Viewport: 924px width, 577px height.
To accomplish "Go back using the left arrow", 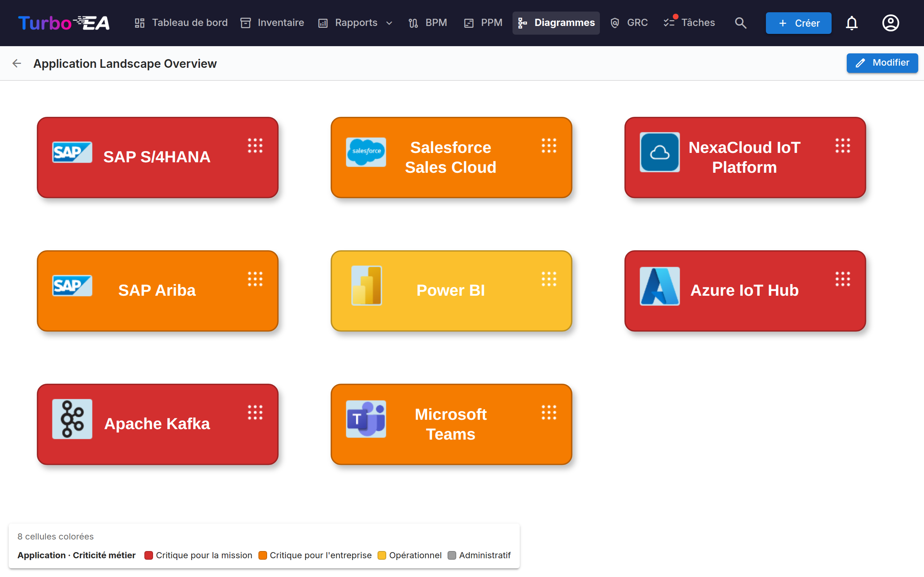I will [x=16, y=63].
